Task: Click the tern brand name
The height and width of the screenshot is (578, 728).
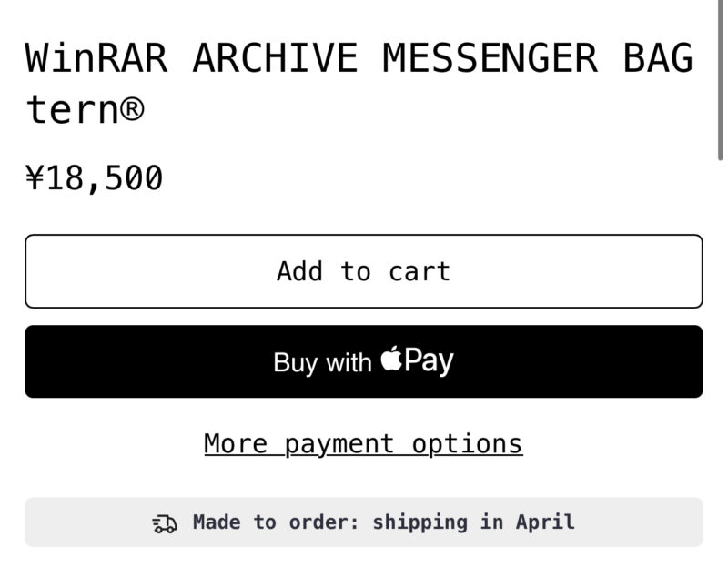Action: pos(72,110)
